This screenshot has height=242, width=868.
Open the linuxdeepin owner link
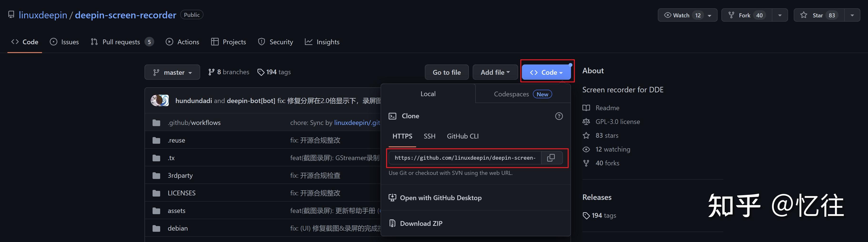(x=43, y=15)
